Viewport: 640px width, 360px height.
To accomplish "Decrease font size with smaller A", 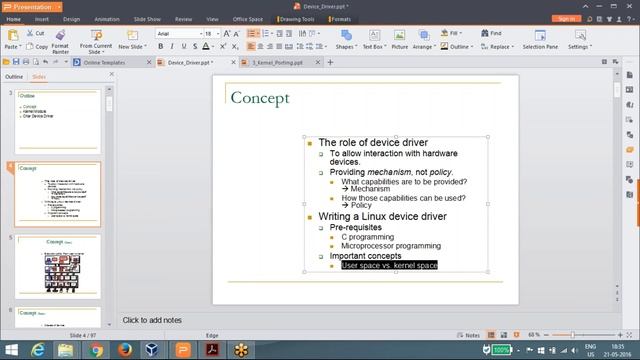I will (236, 34).
